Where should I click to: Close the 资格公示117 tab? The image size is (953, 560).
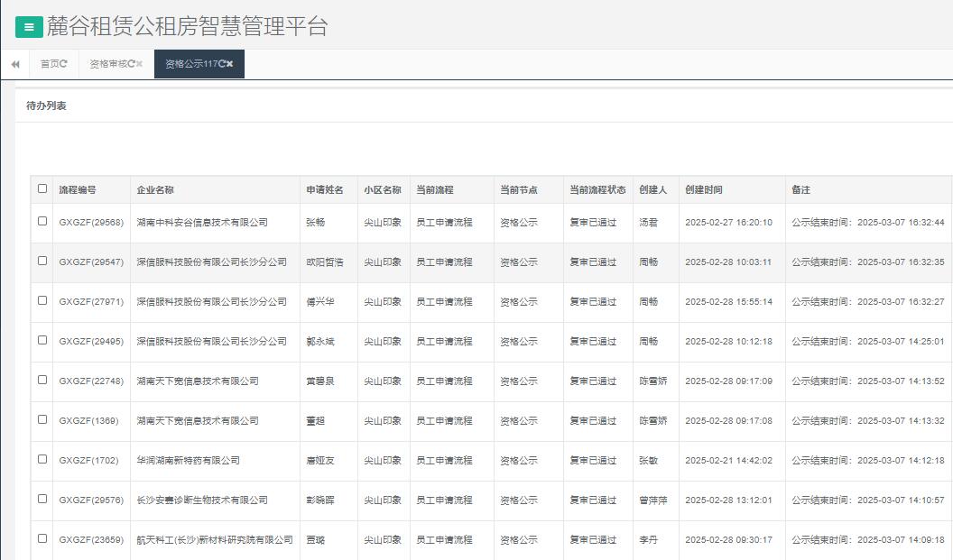(x=230, y=64)
